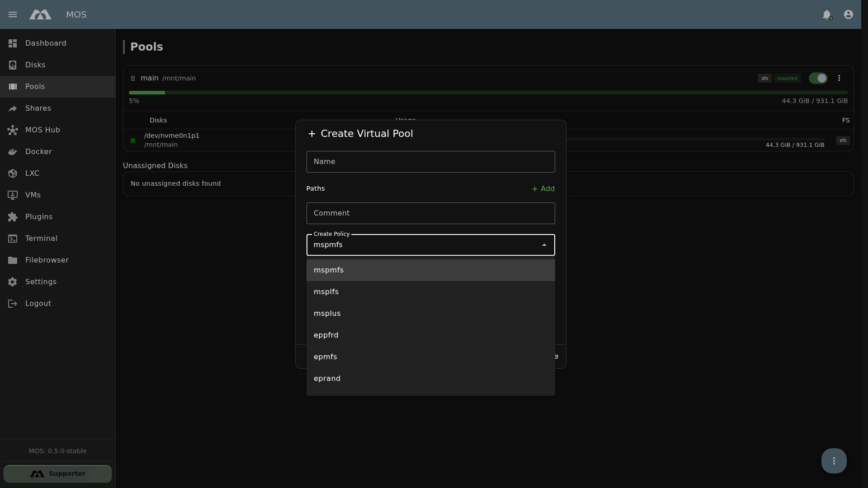Click the MOS Hub icon in sidebar
Screen dimensions: 868x488
13,130
